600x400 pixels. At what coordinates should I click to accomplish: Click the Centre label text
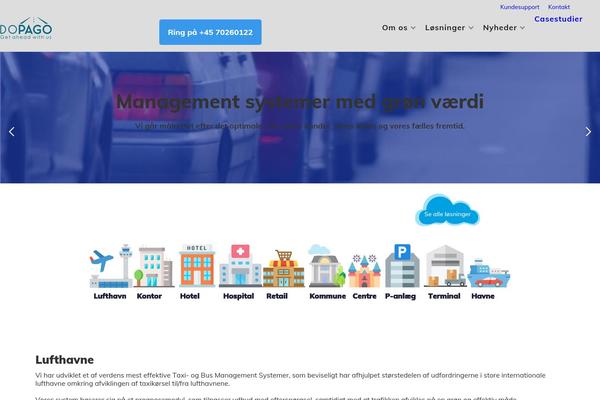point(364,296)
